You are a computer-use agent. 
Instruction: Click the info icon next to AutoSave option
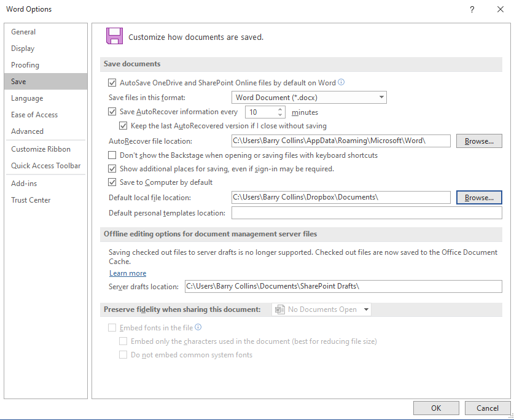tap(341, 82)
